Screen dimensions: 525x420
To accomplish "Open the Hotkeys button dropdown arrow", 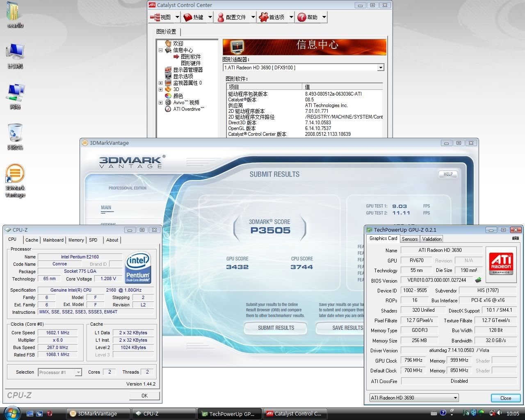I will [210, 17].
